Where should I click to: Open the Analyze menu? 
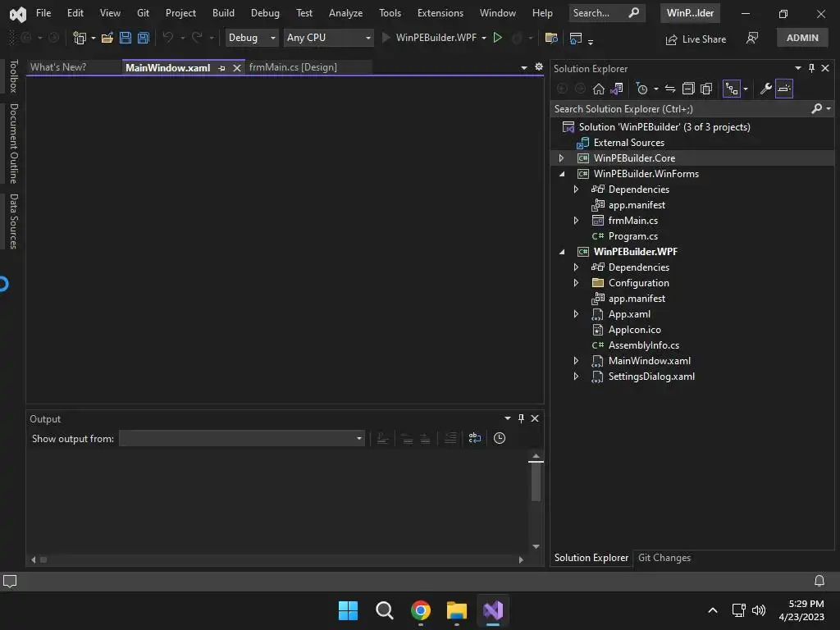tap(345, 13)
